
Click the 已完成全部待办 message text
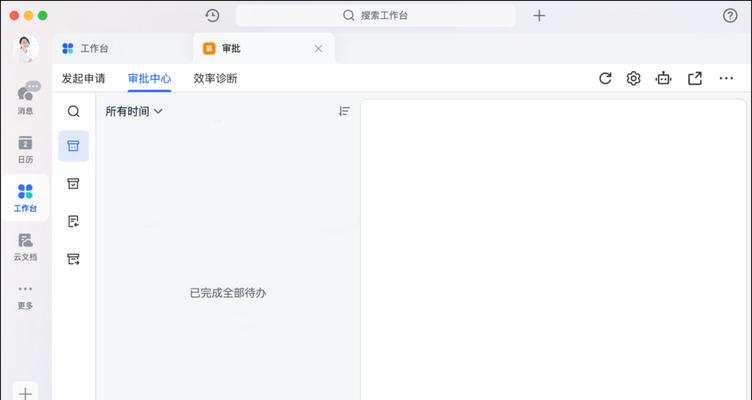[228, 293]
